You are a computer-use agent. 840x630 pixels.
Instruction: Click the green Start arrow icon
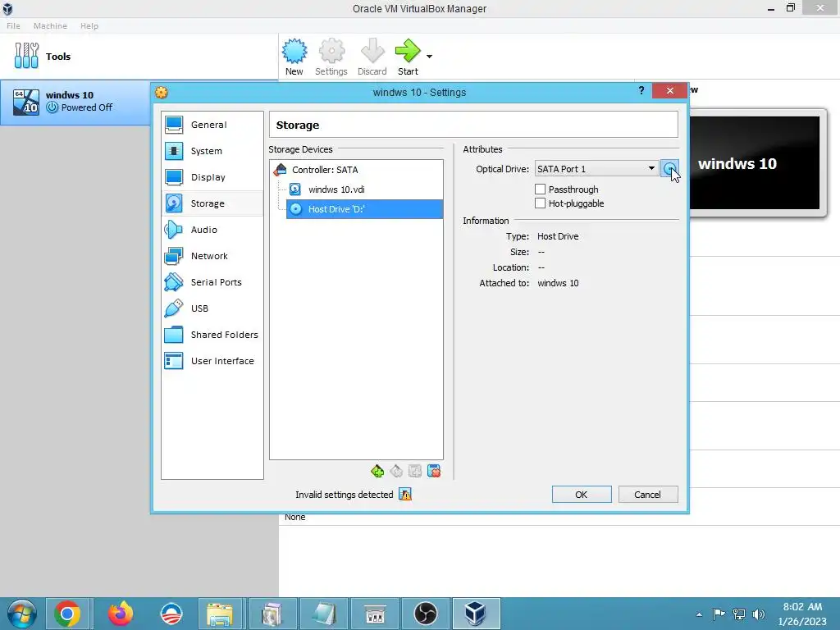point(408,52)
